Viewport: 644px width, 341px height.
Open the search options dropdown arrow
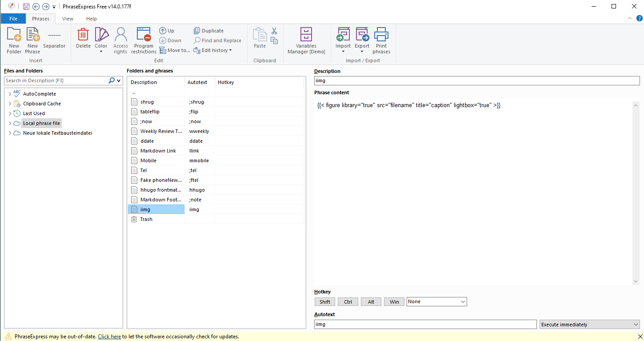point(119,81)
